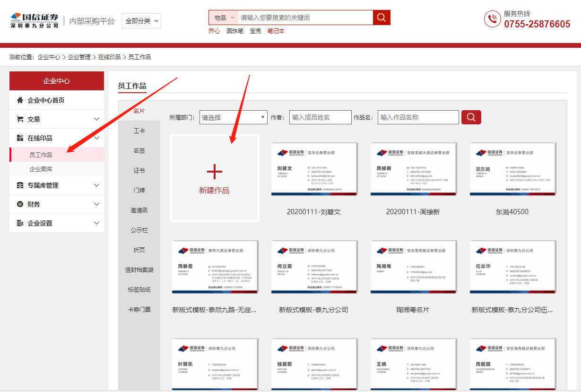Image resolution: width=581 pixels, height=392 pixels.
Task: Open the 叶颖乐 business card thumbnail
Action: click(215, 364)
